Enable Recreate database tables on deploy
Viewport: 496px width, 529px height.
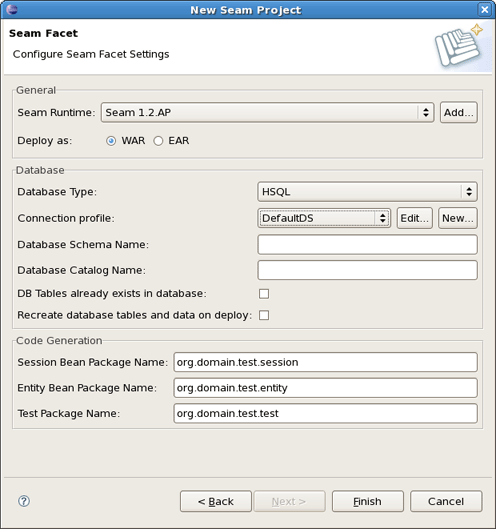(x=264, y=315)
